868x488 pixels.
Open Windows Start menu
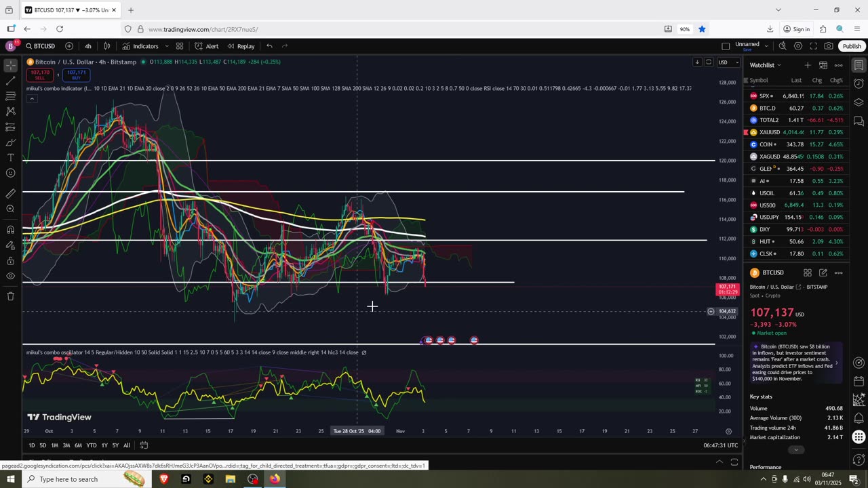[11, 479]
